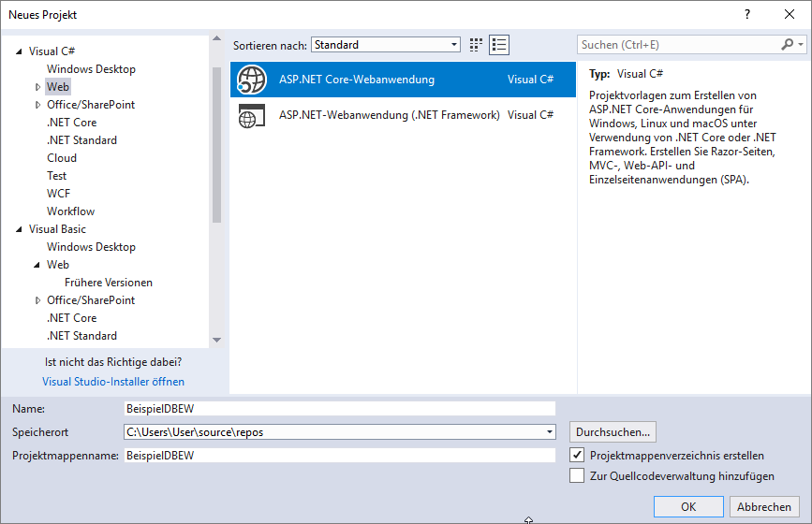Select .NET Core under Visual C#

(x=71, y=123)
